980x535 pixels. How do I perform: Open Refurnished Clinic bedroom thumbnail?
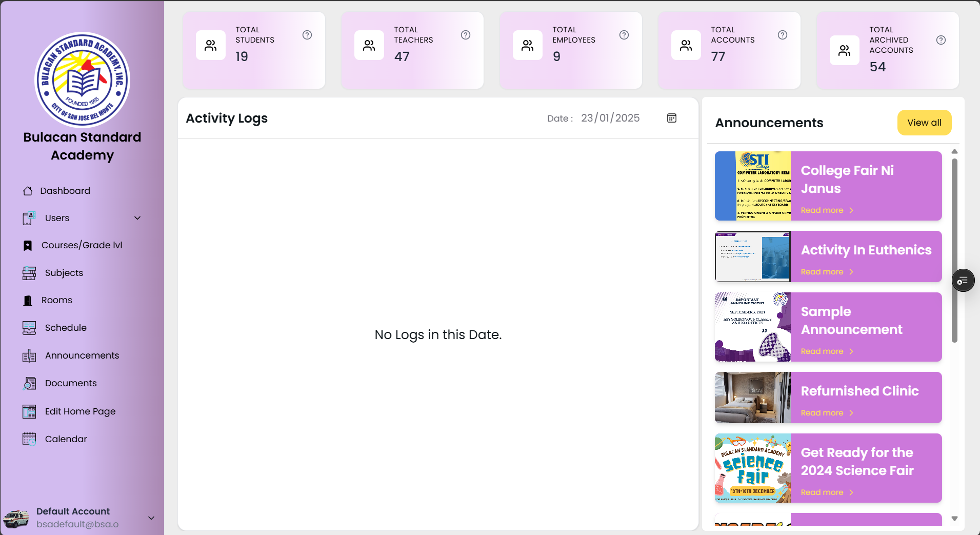pos(753,398)
